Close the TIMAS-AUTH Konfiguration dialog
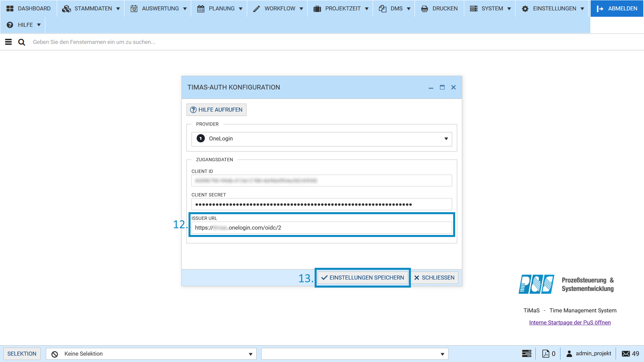This screenshot has height=362, width=644. click(453, 87)
